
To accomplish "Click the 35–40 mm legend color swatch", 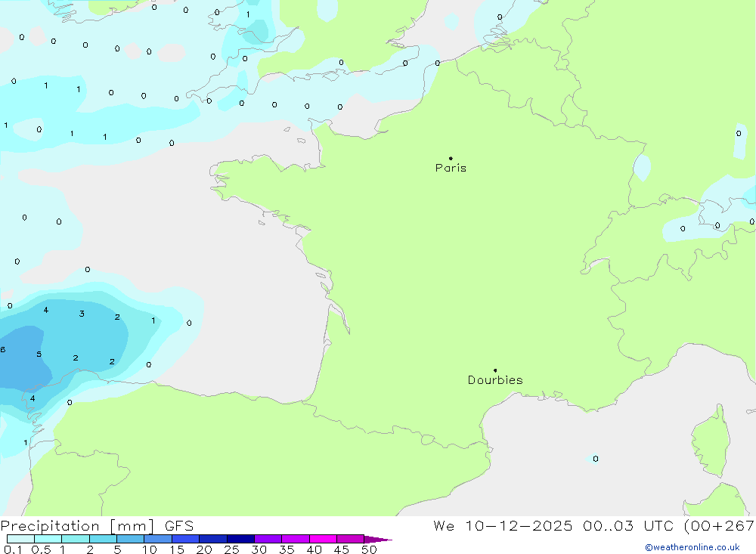I will click(x=296, y=539).
